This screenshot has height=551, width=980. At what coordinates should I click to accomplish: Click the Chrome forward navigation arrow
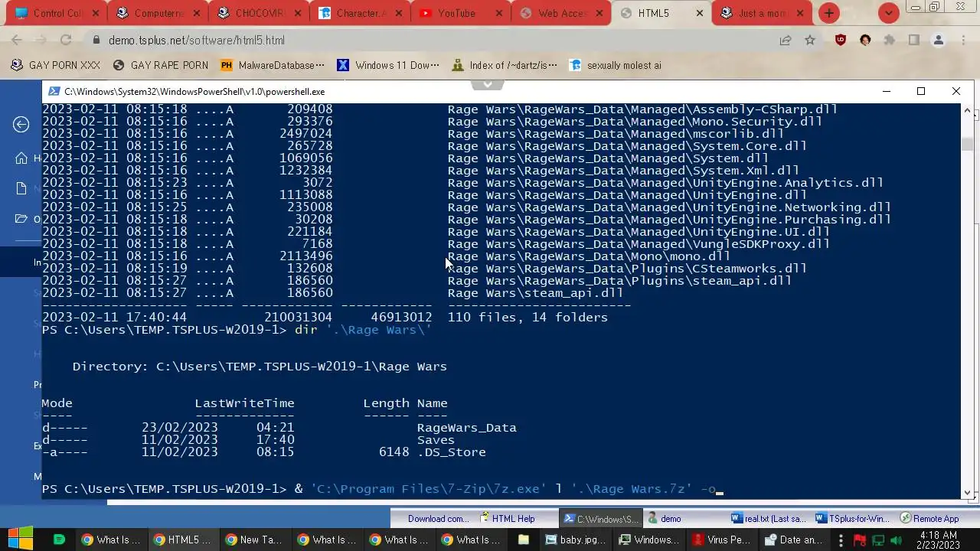[x=41, y=41]
